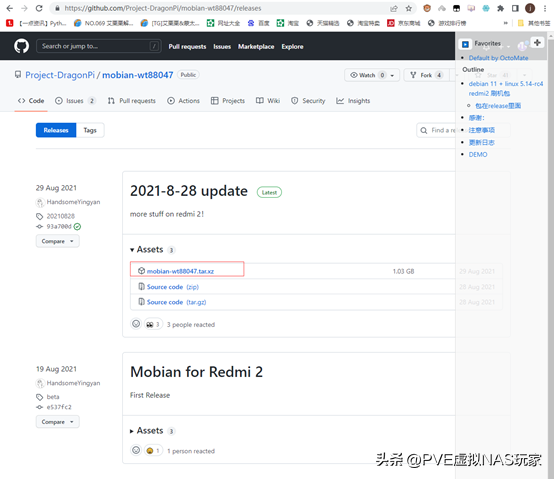Download mobian-wt88047.tar.xz asset
This screenshot has width=554, height=479.
point(180,271)
